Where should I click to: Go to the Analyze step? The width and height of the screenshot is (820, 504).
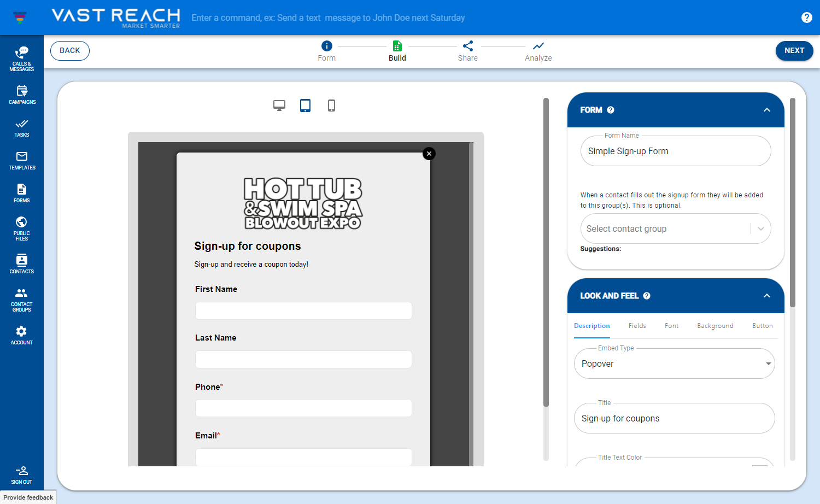point(538,51)
